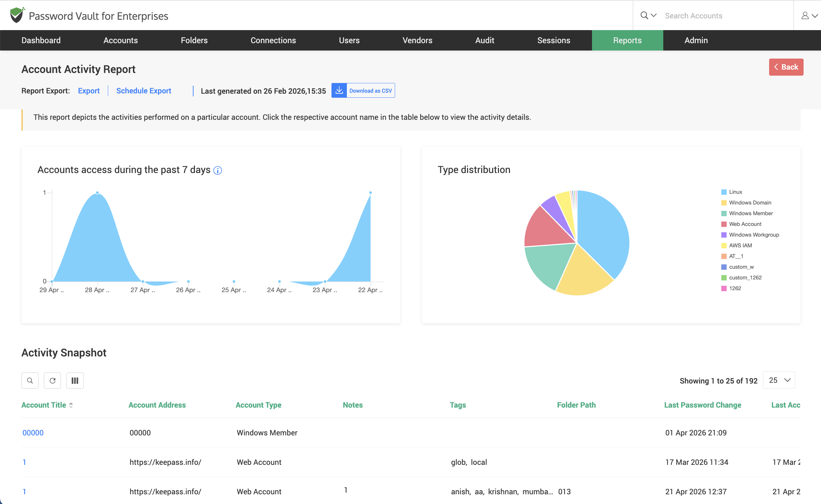This screenshot has height=504, width=821.
Task: Toggle the Windows Workgroup legend swatch
Action: click(x=724, y=235)
